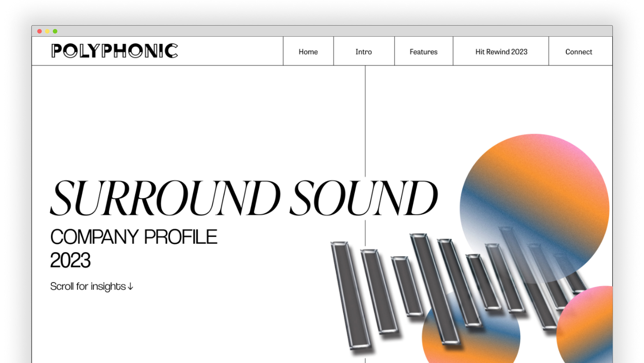Select Hit Rewind 2023 in navigation
The image size is (644, 363).
click(x=501, y=52)
